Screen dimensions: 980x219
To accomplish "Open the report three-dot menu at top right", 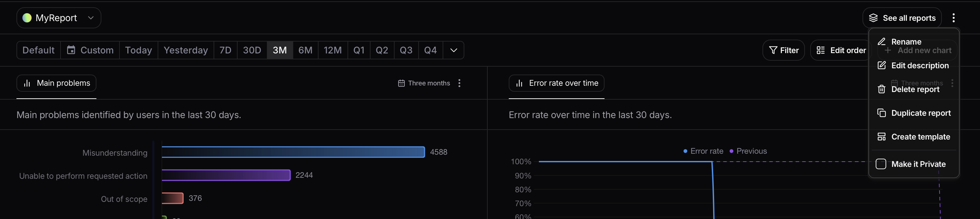I will [x=953, y=18].
